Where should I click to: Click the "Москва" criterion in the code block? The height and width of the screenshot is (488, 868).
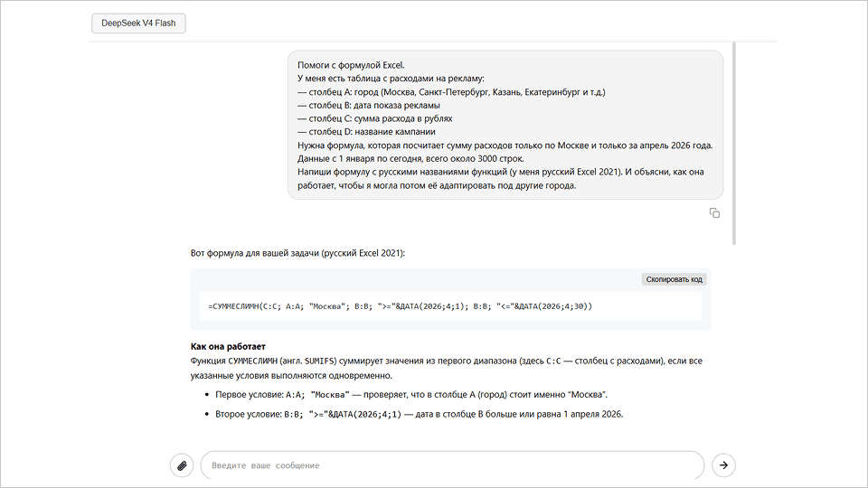point(327,306)
